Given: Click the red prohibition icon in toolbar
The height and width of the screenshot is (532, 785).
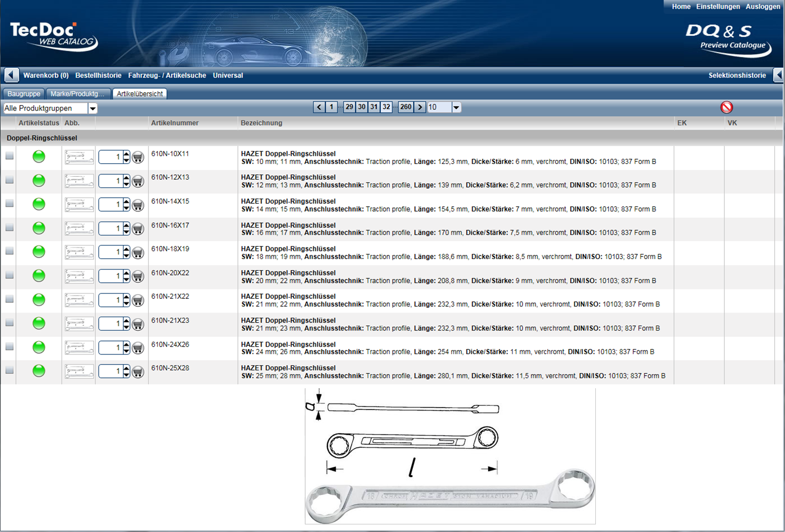Looking at the screenshot, I should pyautogui.click(x=727, y=107).
